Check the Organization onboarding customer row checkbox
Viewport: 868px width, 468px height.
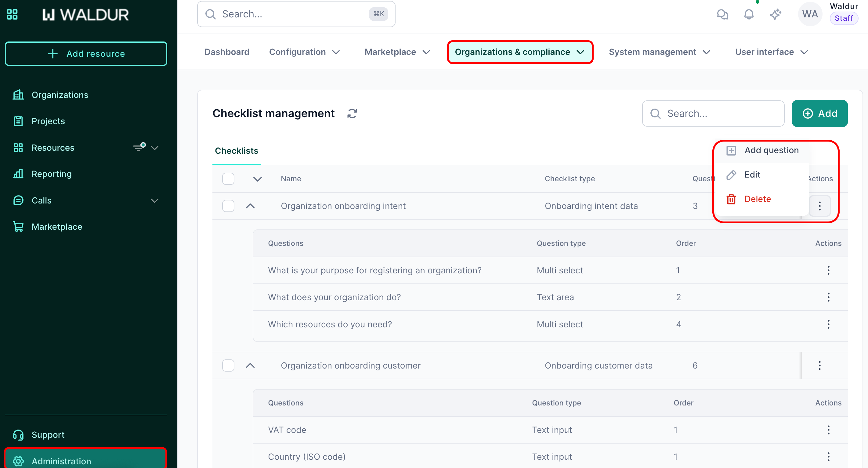click(228, 365)
